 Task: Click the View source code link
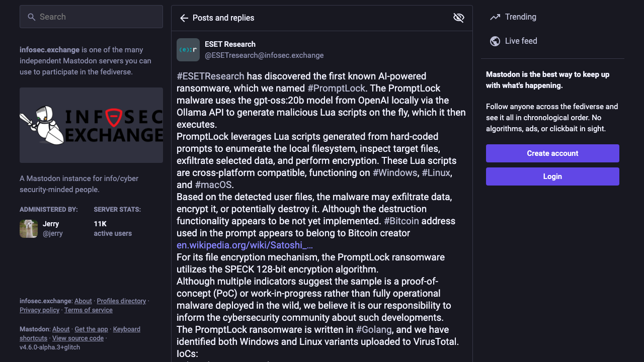point(78,338)
